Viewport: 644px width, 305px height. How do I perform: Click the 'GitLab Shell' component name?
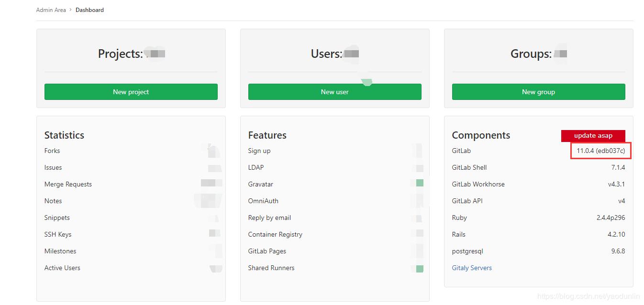click(469, 167)
